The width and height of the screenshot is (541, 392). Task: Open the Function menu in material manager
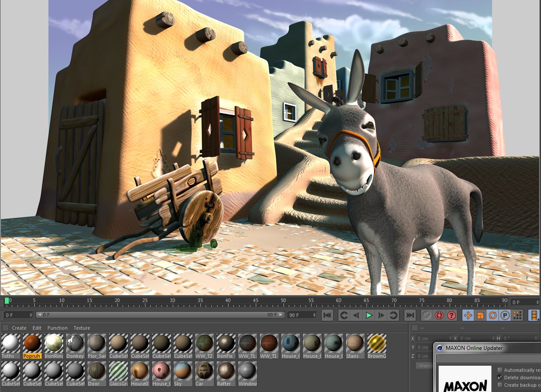point(58,328)
